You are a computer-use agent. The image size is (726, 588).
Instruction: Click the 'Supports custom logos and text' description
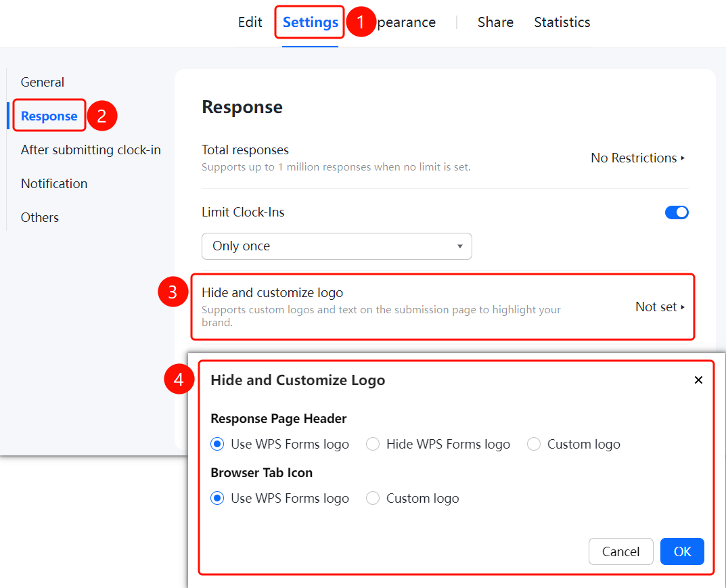point(381,316)
